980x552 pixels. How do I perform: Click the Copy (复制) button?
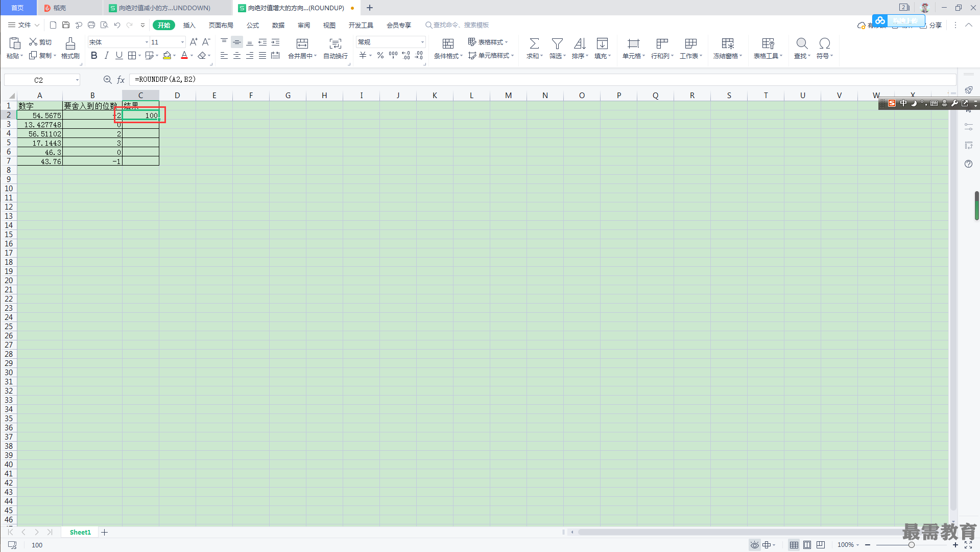42,55
